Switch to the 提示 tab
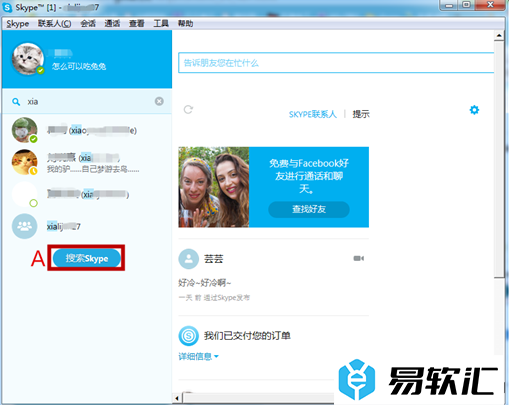The width and height of the screenshot is (509, 405). [x=361, y=114]
